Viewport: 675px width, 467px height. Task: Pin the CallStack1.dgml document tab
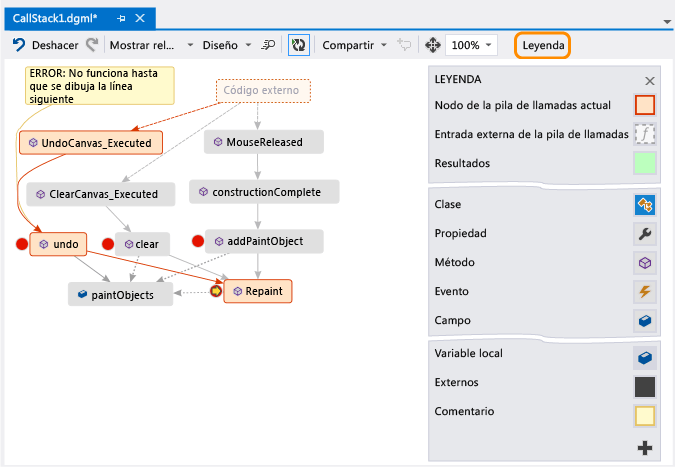tap(121, 19)
